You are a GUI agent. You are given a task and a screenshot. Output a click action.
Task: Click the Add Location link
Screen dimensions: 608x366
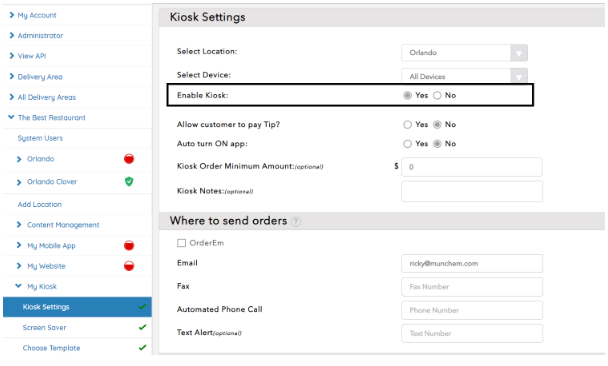(x=40, y=204)
